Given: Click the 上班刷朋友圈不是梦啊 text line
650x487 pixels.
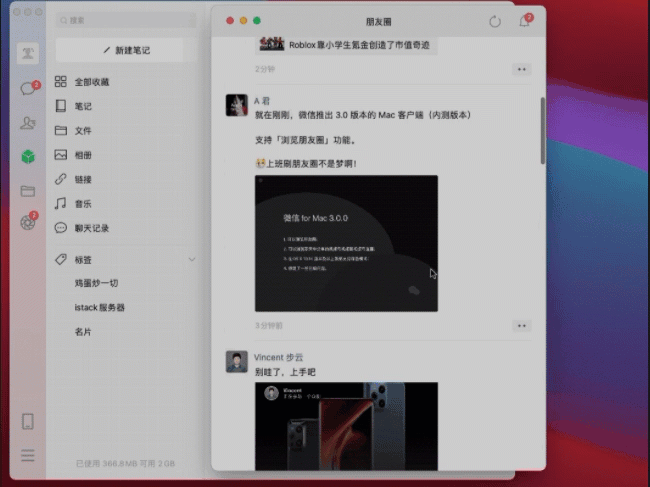Looking at the screenshot, I should pos(306,164).
